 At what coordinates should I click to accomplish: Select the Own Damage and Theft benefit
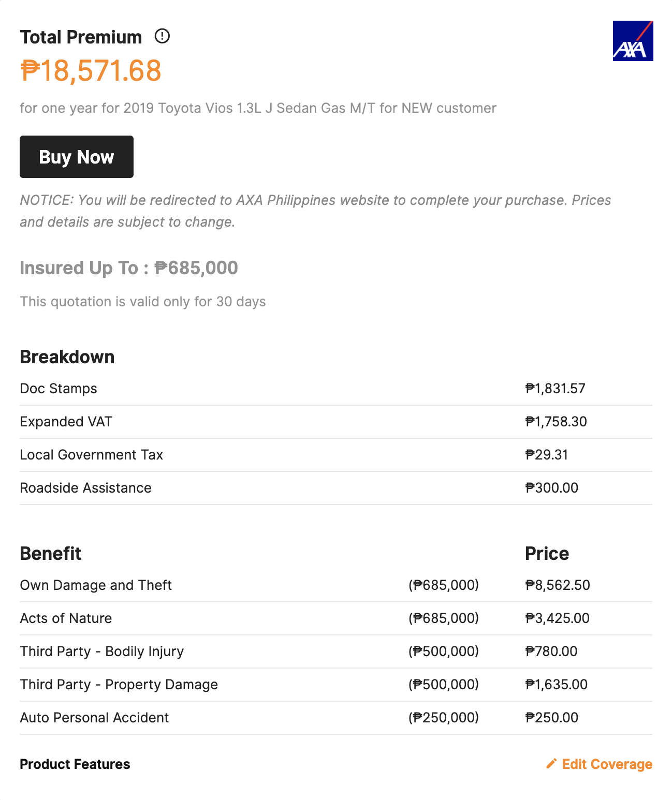pos(96,585)
